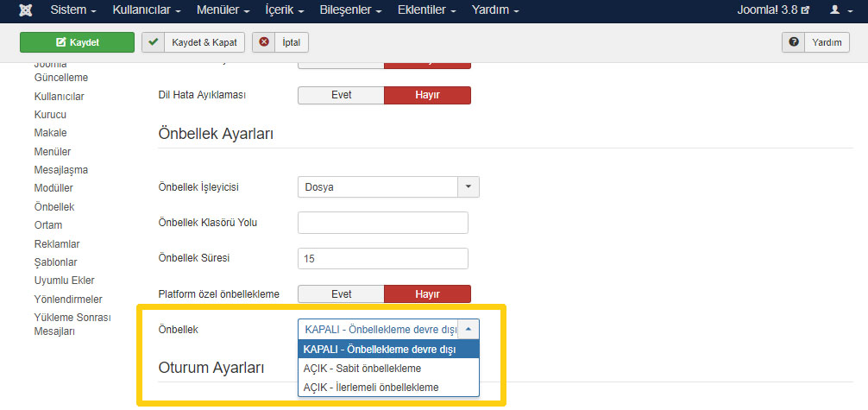Open the Eklentiler menu
Image resolution: width=868 pixels, height=410 pixels.
click(427, 10)
